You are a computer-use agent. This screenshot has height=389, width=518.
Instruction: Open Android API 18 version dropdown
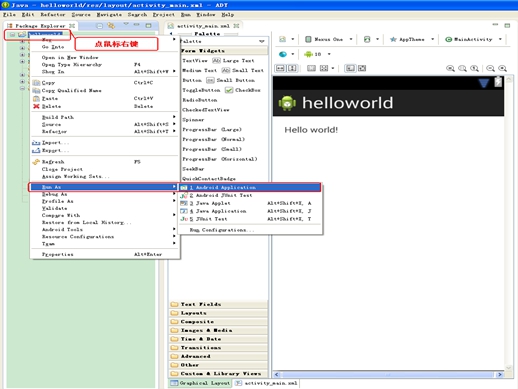click(317, 54)
